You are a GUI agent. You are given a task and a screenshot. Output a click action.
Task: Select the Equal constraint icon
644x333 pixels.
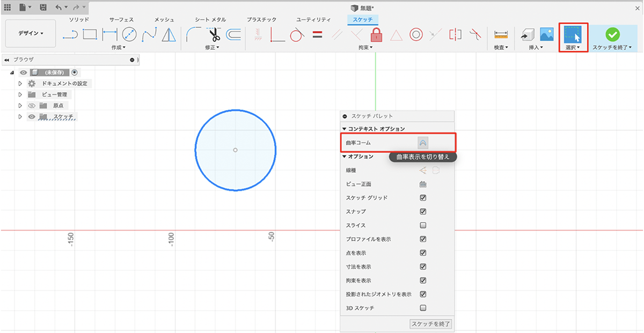(x=317, y=35)
